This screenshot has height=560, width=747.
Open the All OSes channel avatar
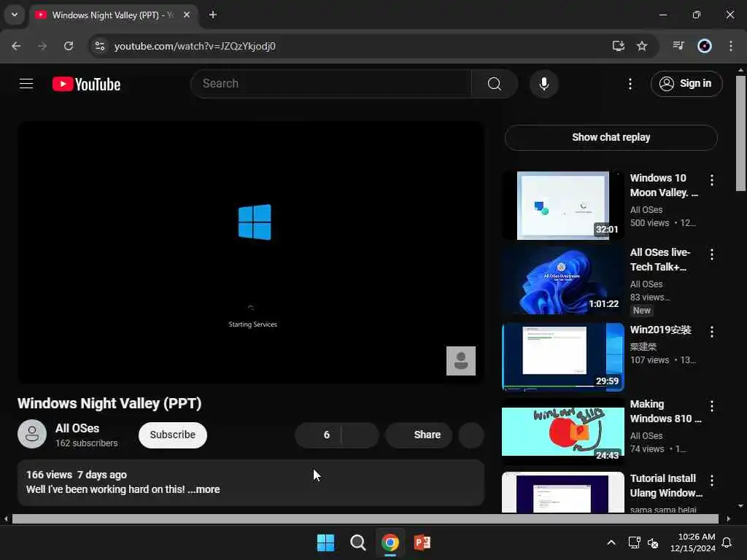point(32,434)
